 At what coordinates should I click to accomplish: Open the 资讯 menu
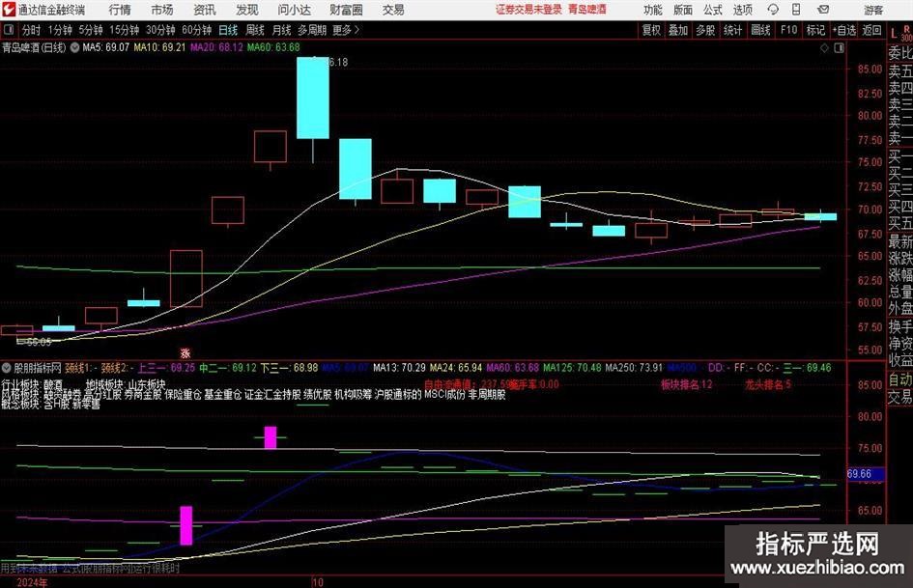pos(205,10)
